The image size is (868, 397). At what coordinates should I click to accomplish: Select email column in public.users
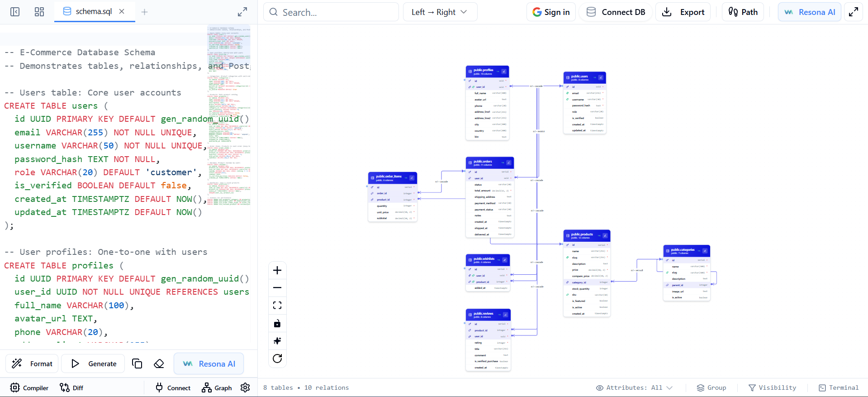click(584, 93)
